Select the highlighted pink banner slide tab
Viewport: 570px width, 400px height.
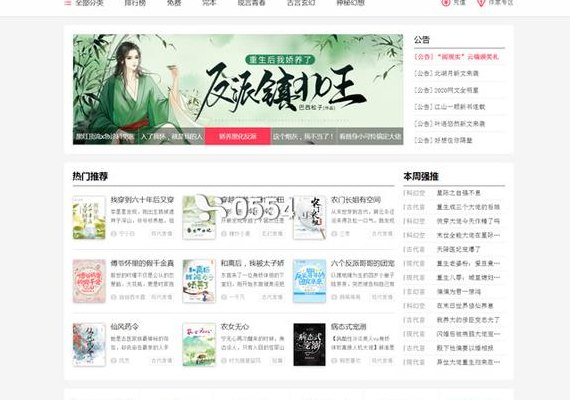238,136
